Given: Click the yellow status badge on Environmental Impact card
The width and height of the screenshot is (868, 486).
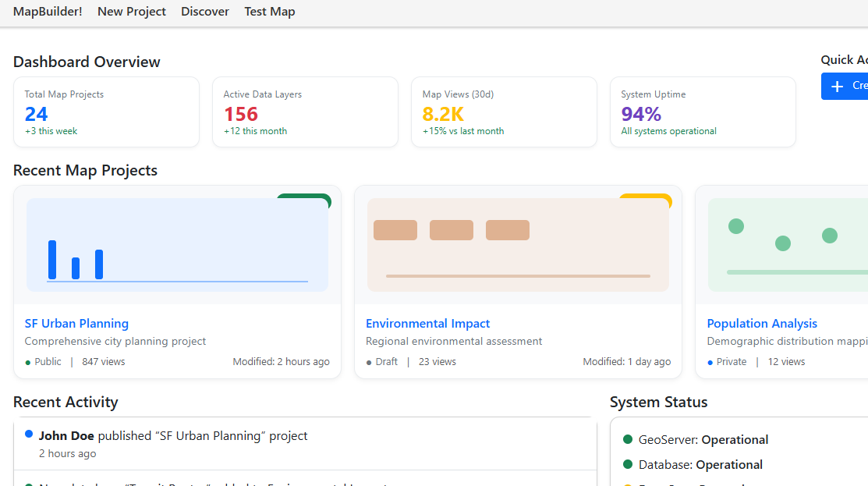Looking at the screenshot, I should 646,199.
